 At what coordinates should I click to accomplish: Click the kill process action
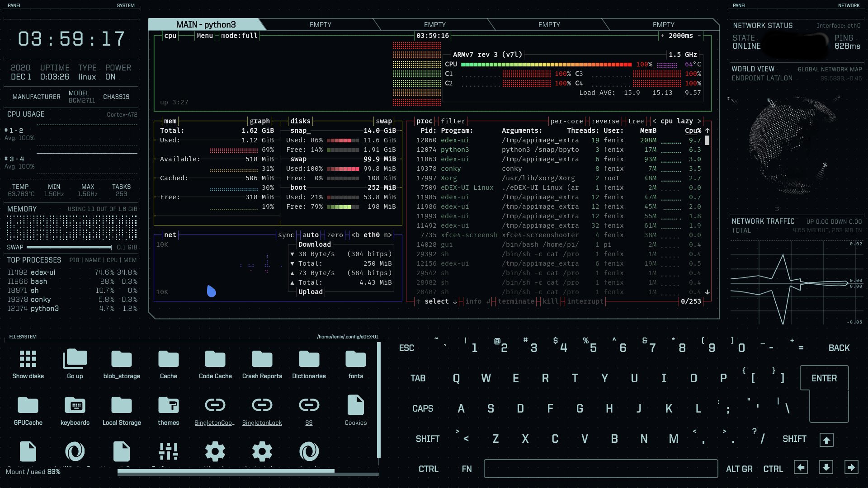pyautogui.click(x=549, y=301)
